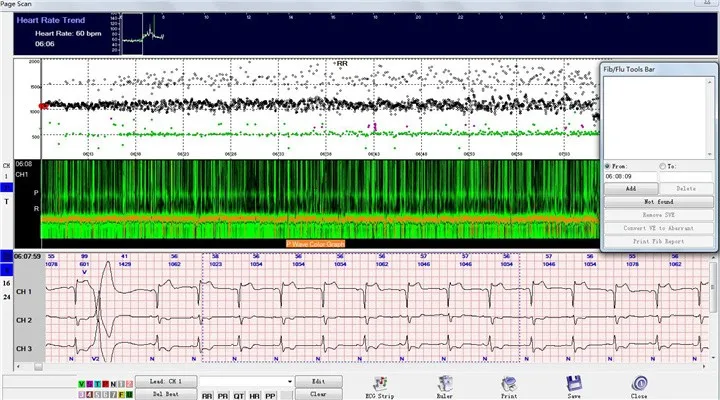Click the Close icon in bottom toolbar

point(639,385)
